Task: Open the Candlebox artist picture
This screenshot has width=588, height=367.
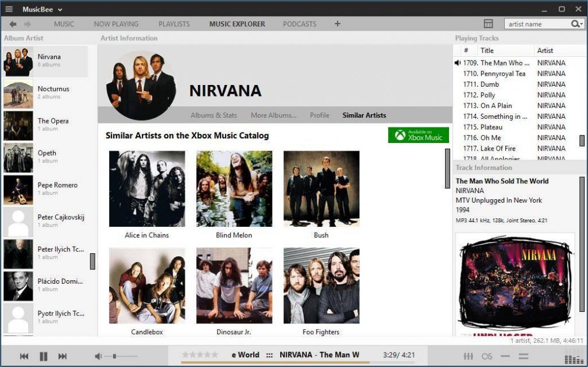Action: pos(147,285)
